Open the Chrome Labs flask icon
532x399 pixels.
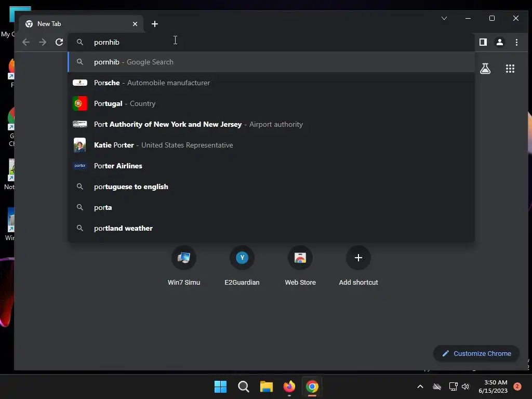pyautogui.click(x=485, y=69)
